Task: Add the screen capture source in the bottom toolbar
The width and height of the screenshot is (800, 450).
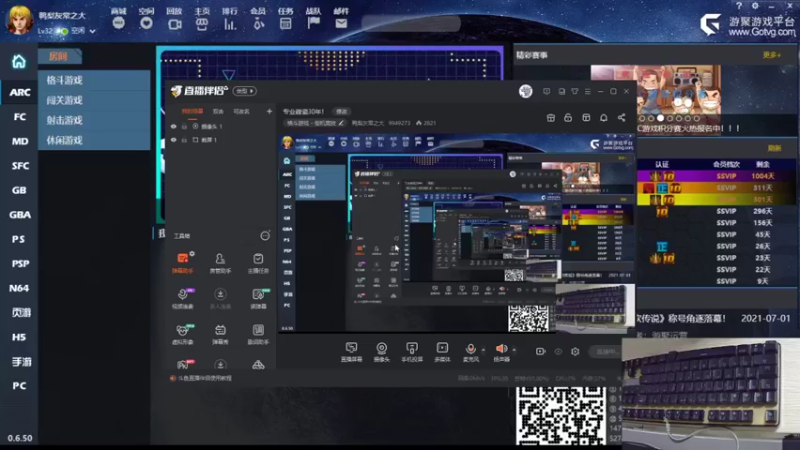Action: 351,352
